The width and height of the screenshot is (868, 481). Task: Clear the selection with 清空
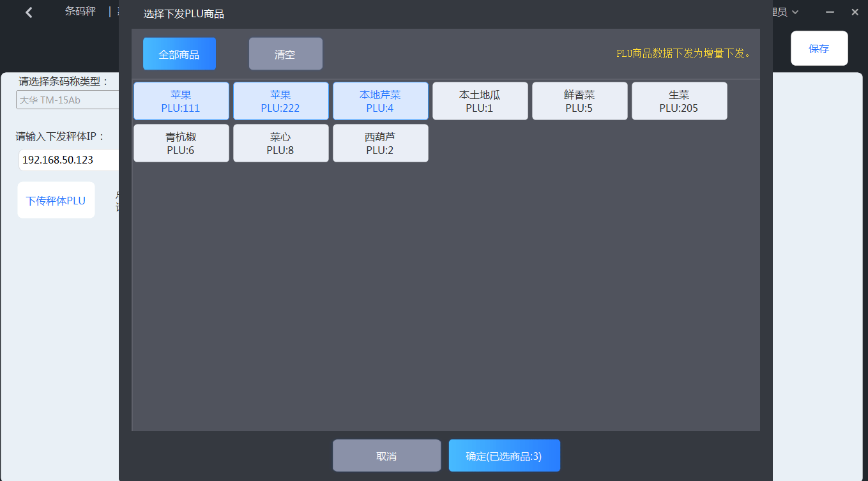(x=286, y=54)
